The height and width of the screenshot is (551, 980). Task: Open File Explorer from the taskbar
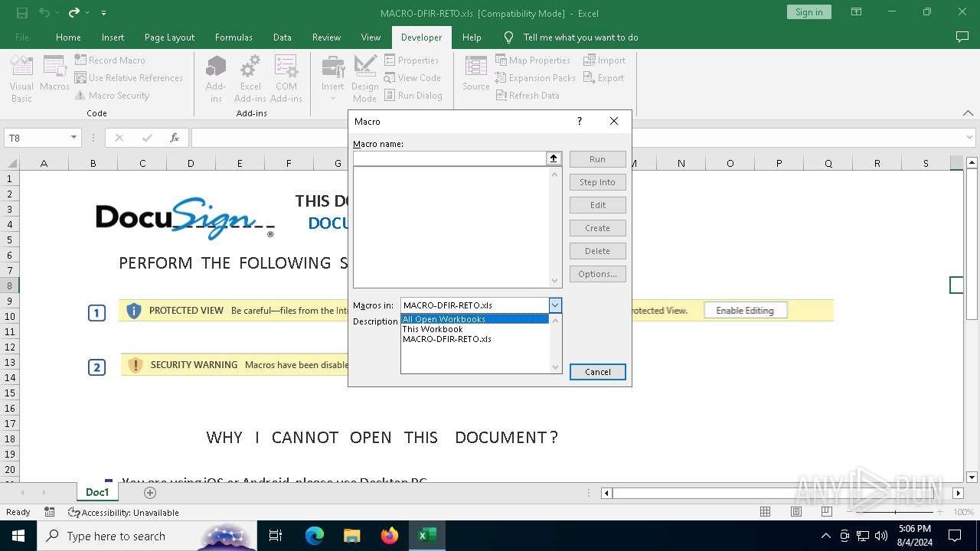tap(352, 536)
